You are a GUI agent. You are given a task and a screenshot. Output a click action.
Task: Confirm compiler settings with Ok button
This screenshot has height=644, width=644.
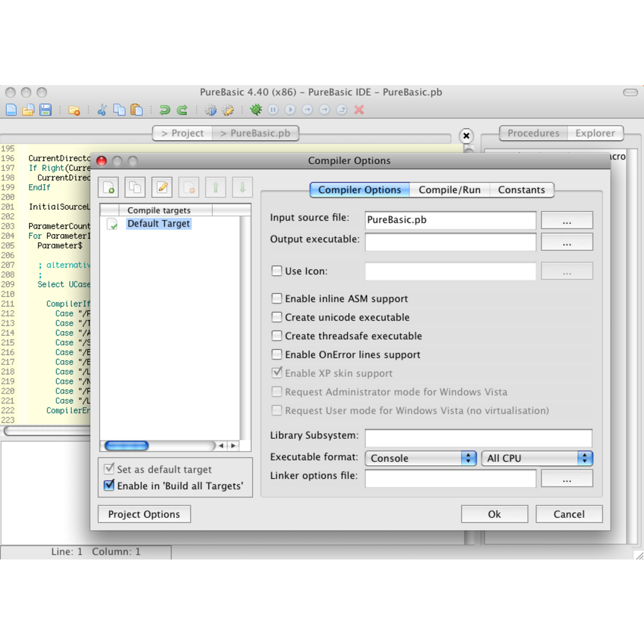coord(494,514)
